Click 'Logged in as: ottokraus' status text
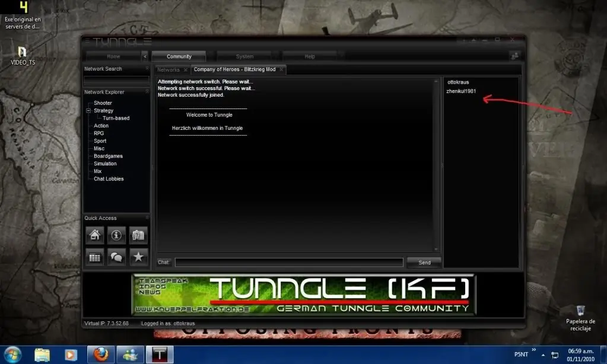Image resolution: width=607 pixels, height=364 pixels. pyautogui.click(x=168, y=323)
